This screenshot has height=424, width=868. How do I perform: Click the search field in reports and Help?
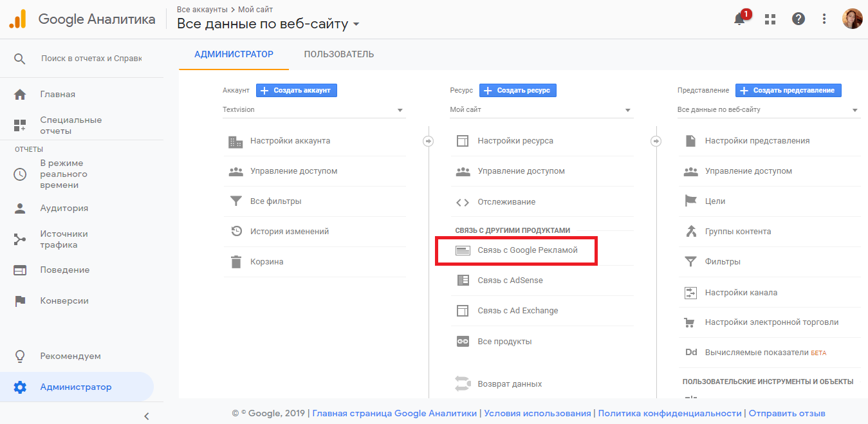91,58
